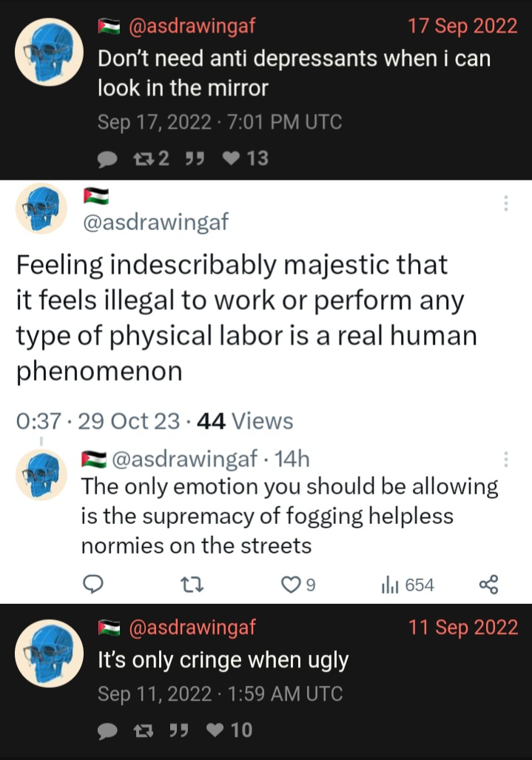The width and height of the screenshot is (532, 760).
Task: Reply to the 'It's only cringe' tweet
Action: [107, 731]
